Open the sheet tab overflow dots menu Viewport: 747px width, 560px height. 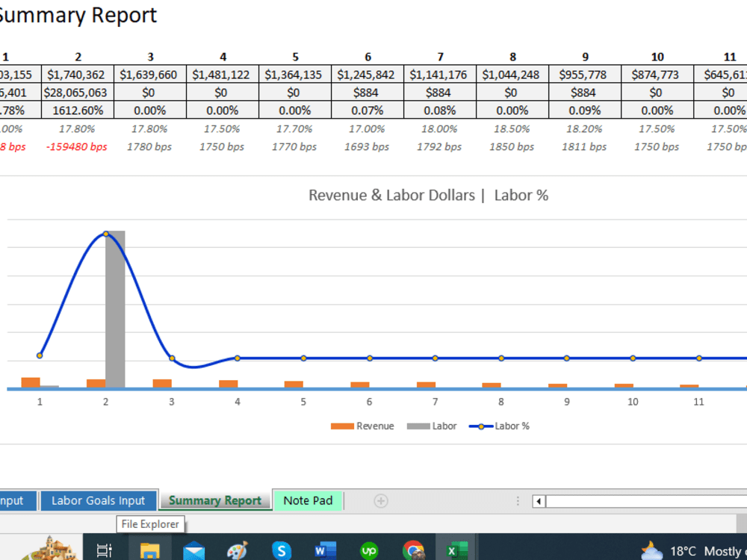518,501
